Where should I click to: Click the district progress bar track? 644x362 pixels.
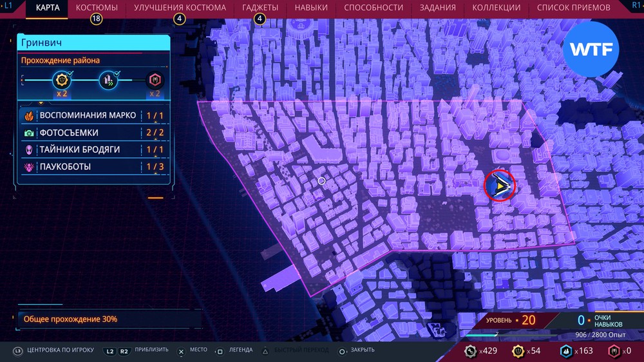click(85, 81)
